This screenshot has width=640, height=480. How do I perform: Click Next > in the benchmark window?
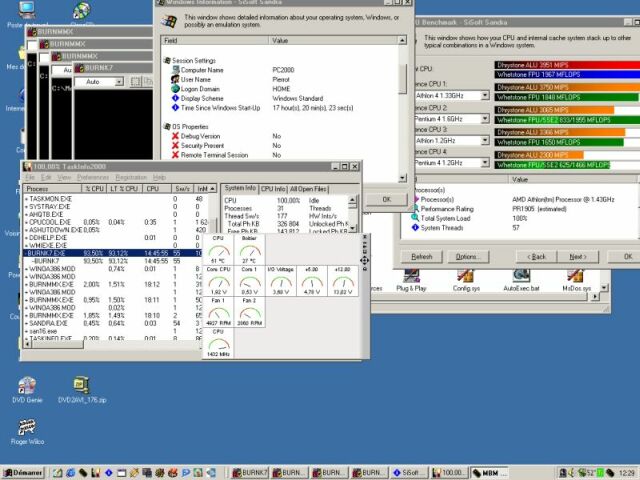click(578, 256)
